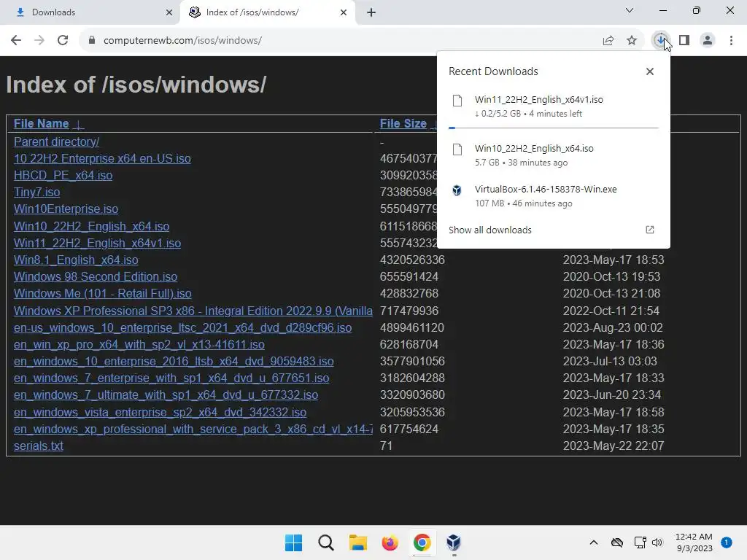Image resolution: width=747 pixels, height=560 pixels.
Task: Download Win8.1_English_x64.iso
Action: pyautogui.click(x=76, y=260)
